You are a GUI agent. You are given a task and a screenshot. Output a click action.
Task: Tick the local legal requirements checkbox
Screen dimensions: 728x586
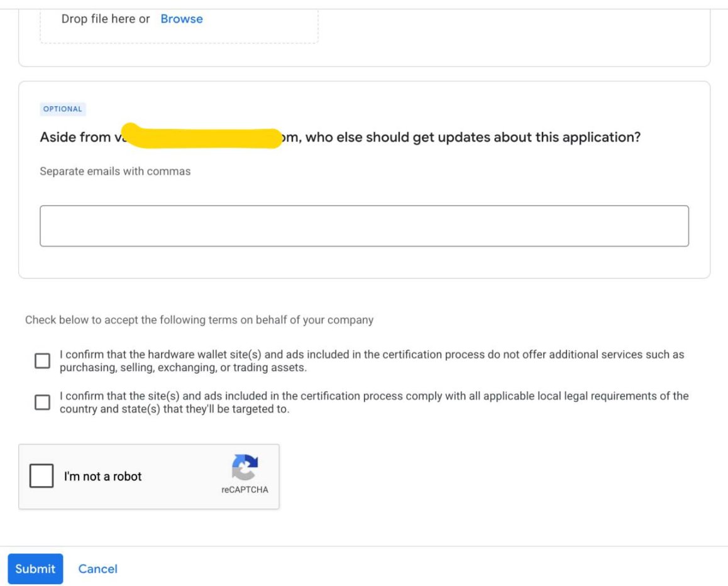[x=42, y=402]
